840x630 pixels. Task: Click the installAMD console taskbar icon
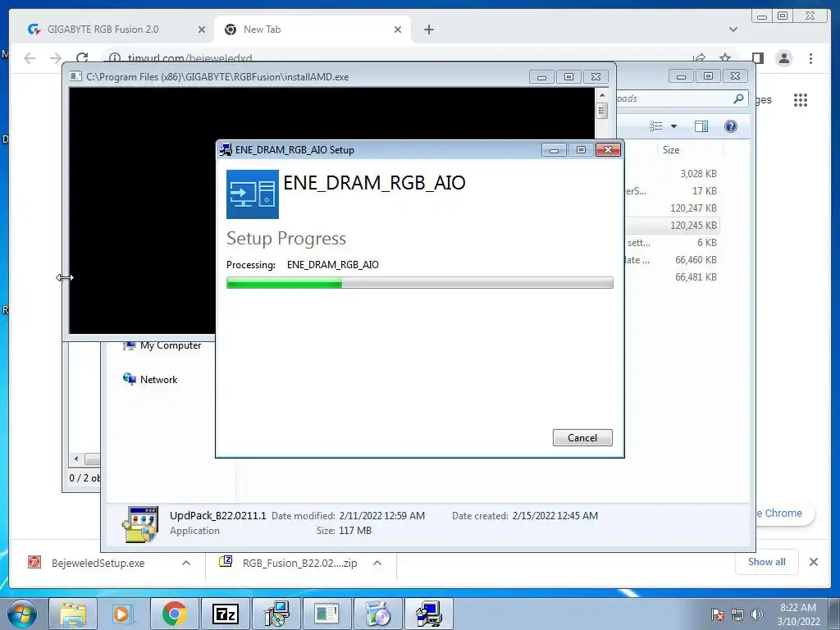[x=326, y=614]
